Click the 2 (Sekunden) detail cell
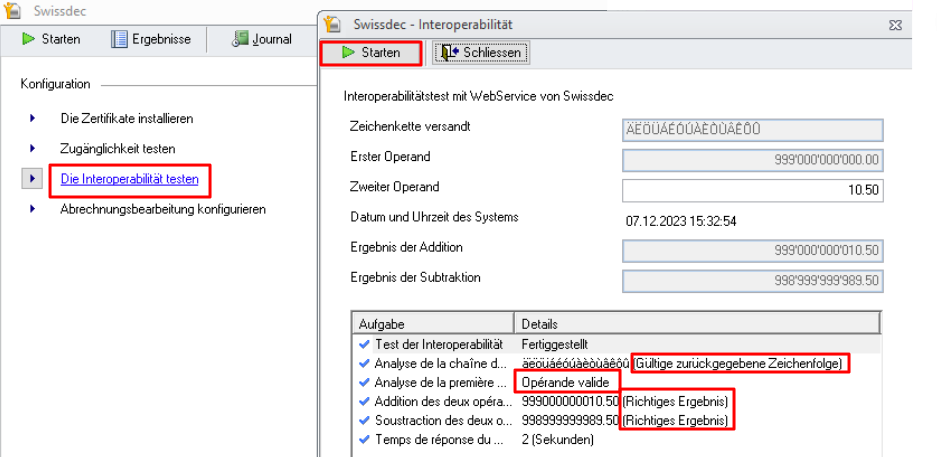Viewport: 937px width, 457px height. pos(558,440)
